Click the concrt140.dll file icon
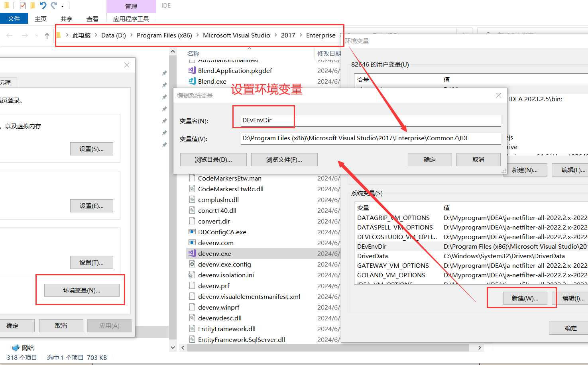The image size is (588, 365). coord(192,210)
